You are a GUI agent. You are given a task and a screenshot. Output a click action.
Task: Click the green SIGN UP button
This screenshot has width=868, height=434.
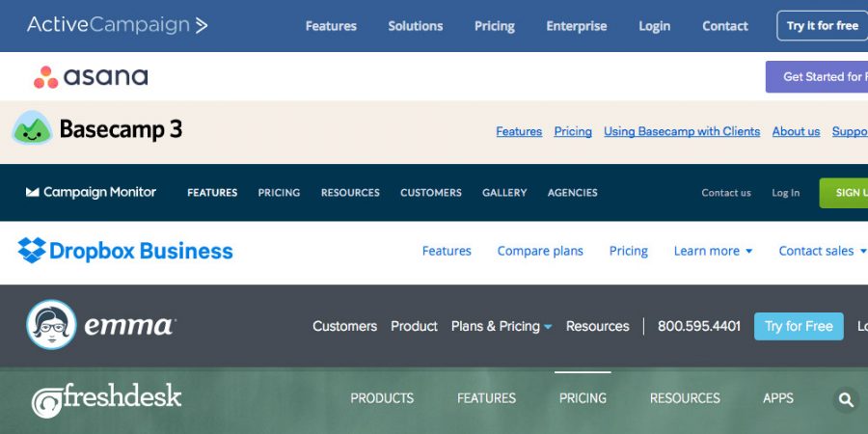pos(844,193)
